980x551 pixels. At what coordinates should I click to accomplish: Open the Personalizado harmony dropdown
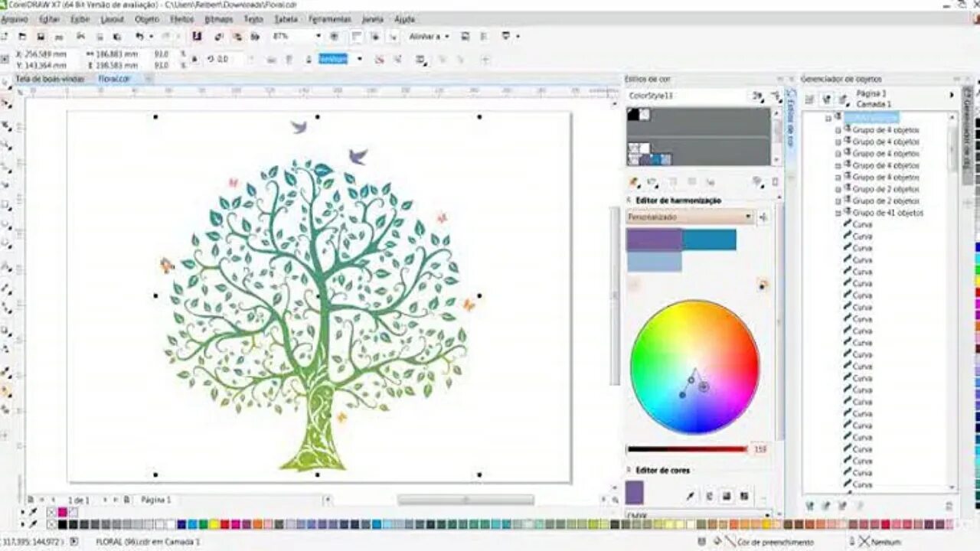click(749, 217)
